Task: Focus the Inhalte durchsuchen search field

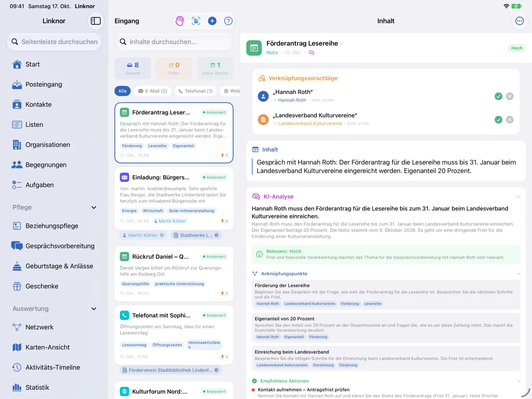Action: (x=174, y=42)
